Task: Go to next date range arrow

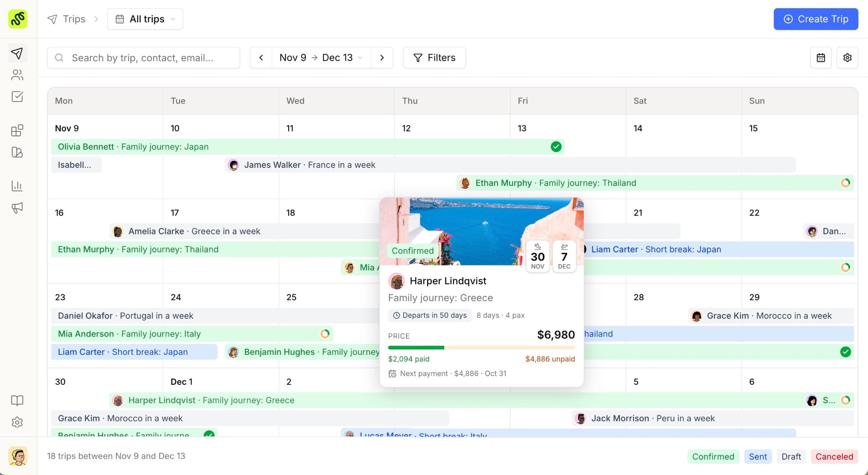Action: click(382, 58)
